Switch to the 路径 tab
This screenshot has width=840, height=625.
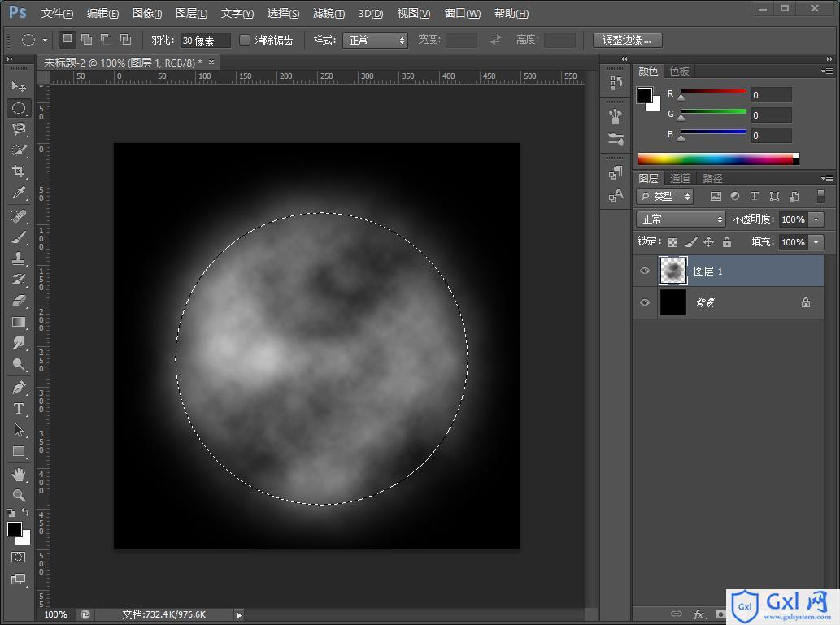pos(712,178)
